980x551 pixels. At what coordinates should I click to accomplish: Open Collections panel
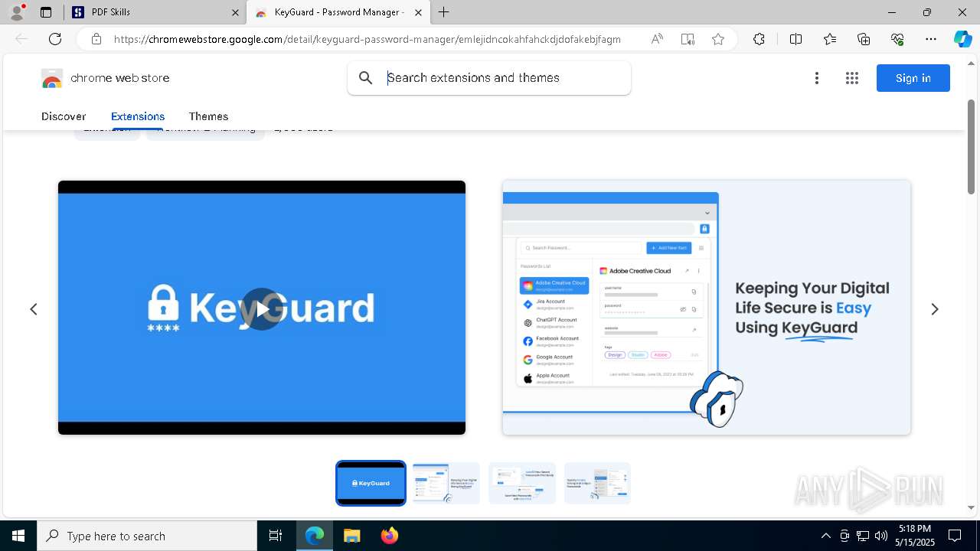[x=864, y=39]
